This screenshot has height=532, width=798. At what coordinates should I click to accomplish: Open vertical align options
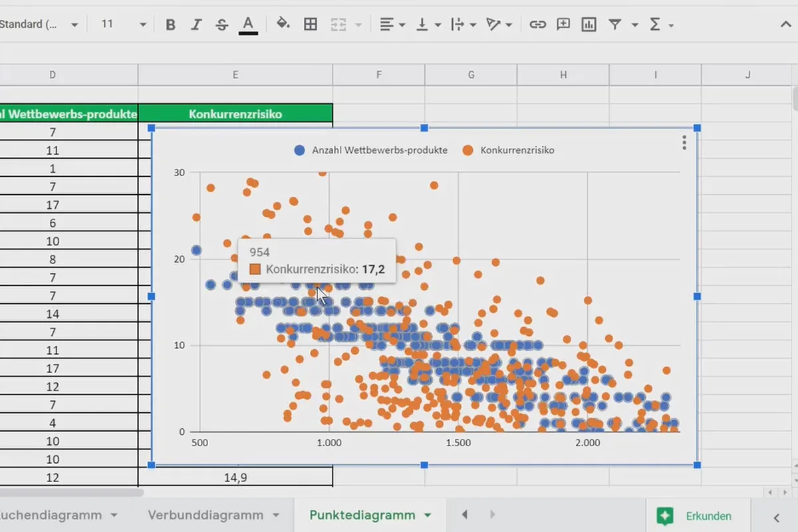(428, 25)
